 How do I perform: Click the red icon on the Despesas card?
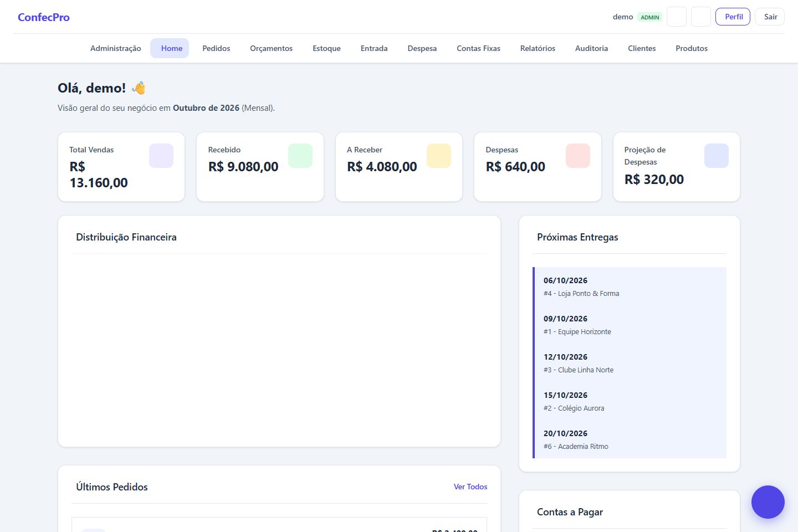pyautogui.click(x=578, y=156)
